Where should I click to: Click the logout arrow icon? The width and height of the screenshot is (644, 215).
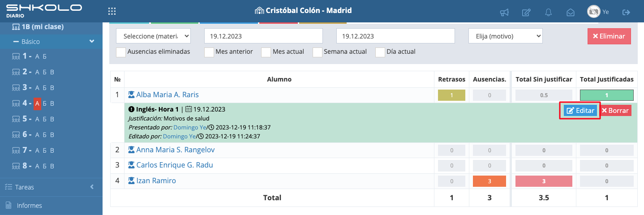(x=626, y=12)
